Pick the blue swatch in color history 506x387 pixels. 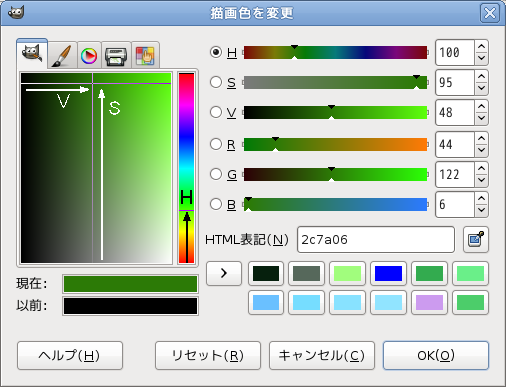[388, 273]
